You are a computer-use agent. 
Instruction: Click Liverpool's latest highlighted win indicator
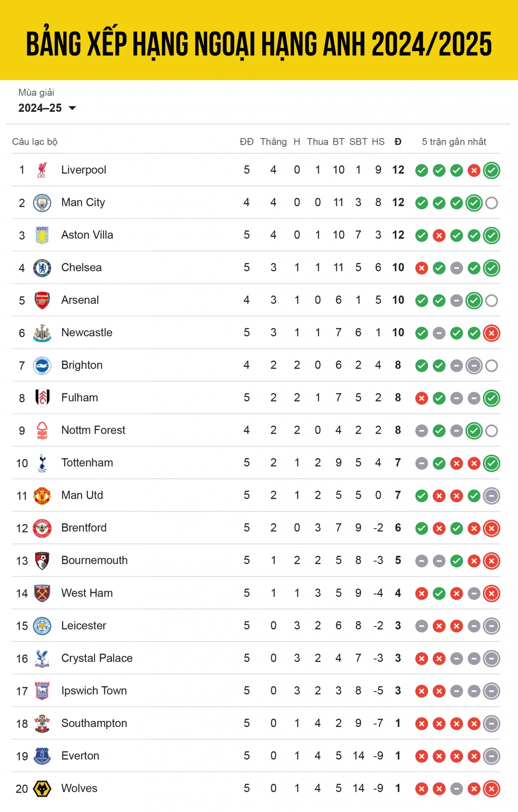(491, 170)
